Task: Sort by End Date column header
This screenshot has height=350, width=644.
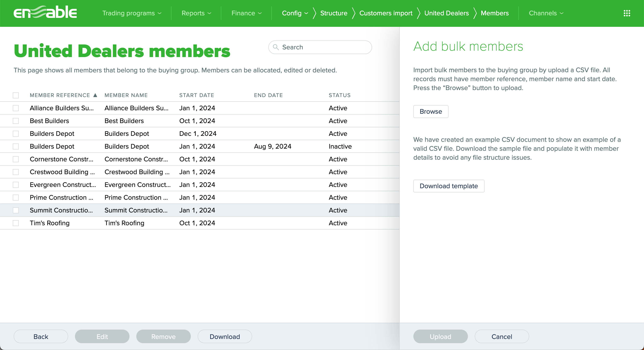Action: tap(268, 95)
